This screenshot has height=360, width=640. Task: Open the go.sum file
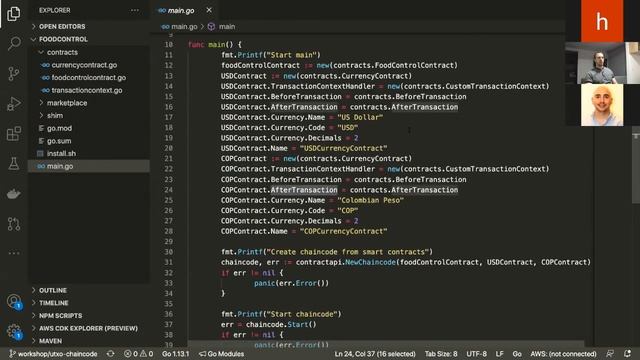pos(59,141)
